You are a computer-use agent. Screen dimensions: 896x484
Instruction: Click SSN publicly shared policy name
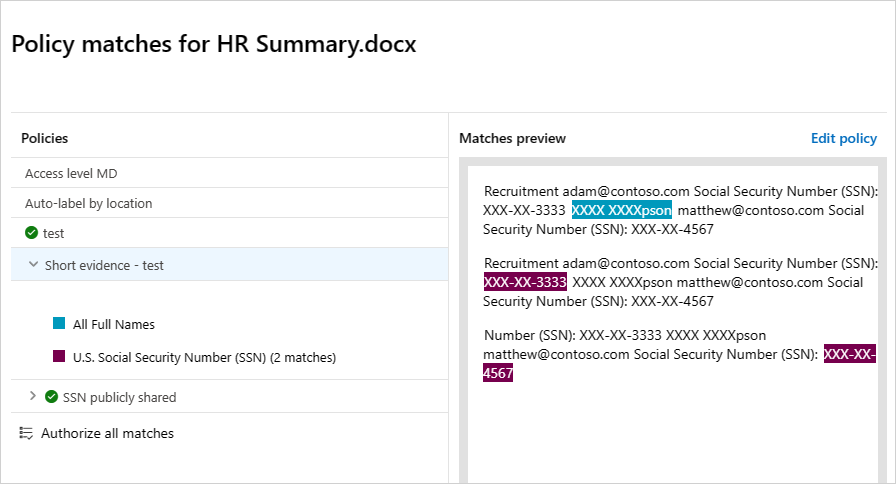[119, 397]
